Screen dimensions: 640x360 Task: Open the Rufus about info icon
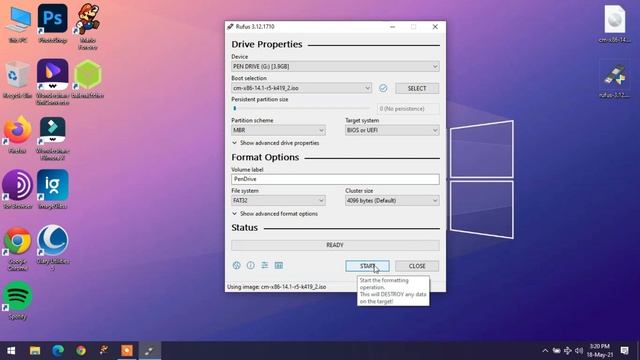click(x=250, y=265)
